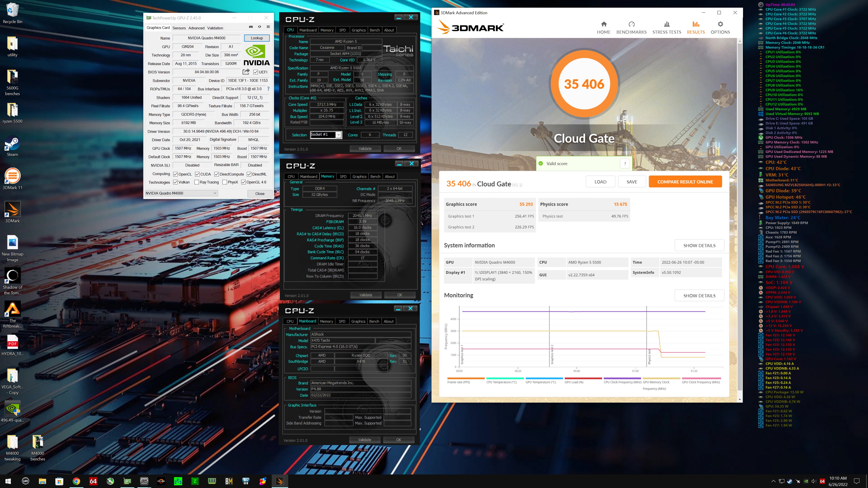Open the 5600G benches folder on desktop

coord(12,82)
